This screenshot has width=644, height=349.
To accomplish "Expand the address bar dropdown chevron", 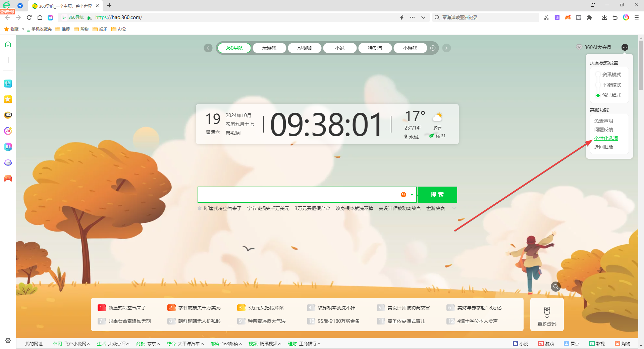I will (x=423, y=17).
